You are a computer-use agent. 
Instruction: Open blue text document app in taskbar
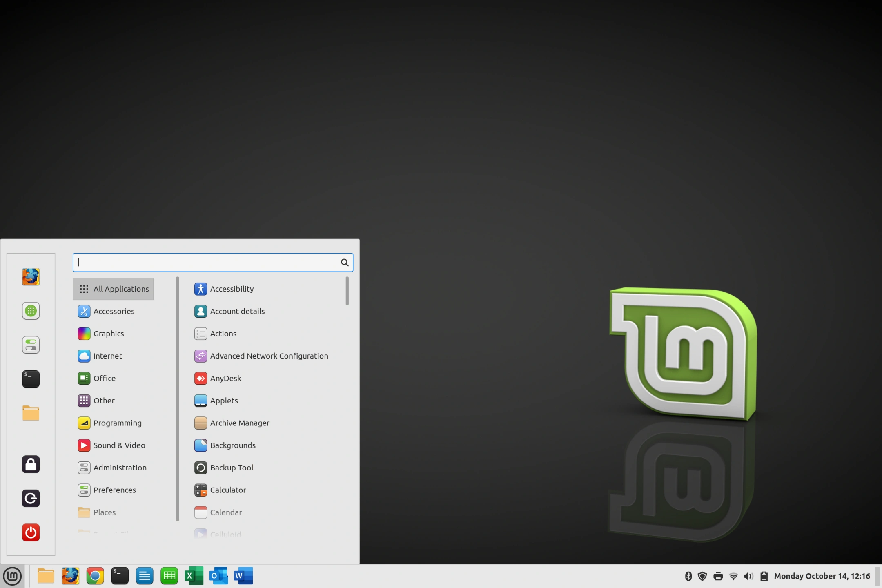(145, 576)
